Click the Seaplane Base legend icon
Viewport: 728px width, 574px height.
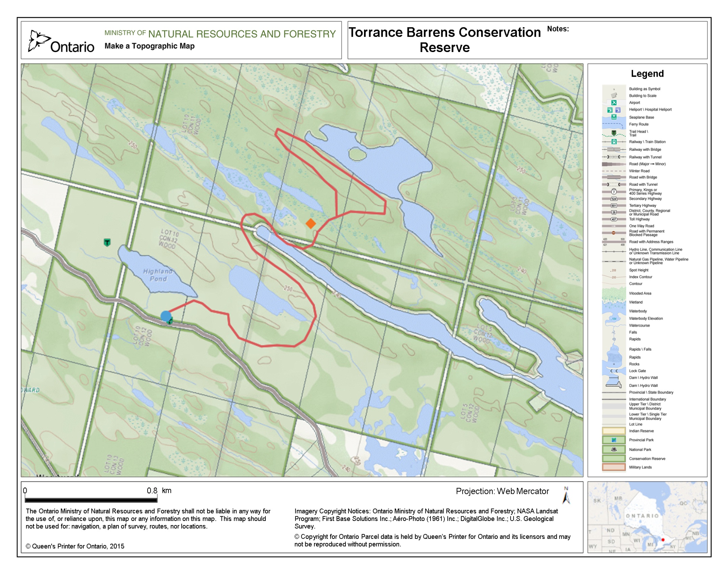(614, 117)
